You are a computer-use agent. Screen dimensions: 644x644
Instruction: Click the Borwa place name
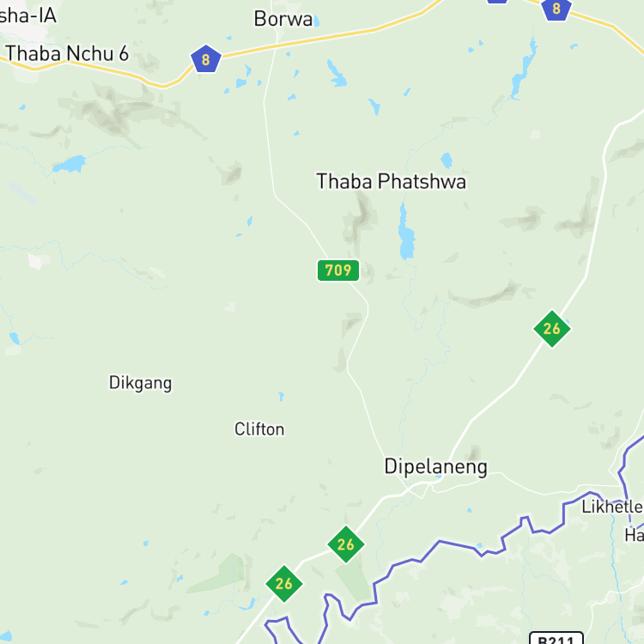(x=283, y=19)
